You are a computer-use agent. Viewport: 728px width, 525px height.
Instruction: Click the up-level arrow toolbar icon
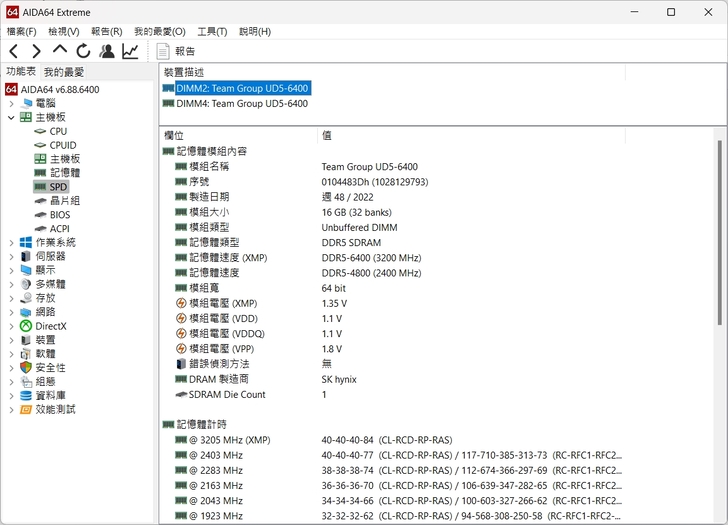point(60,50)
